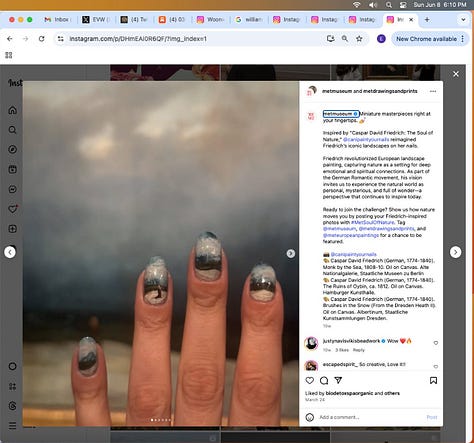
Task: Go back using the browser back arrow
Action: [x=10, y=39]
